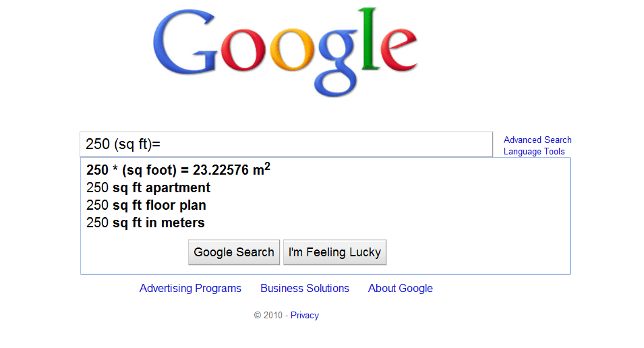Viewport: 644px width, 348px height.
Task: Visit the Advertising Programs link
Action: (190, 289)
